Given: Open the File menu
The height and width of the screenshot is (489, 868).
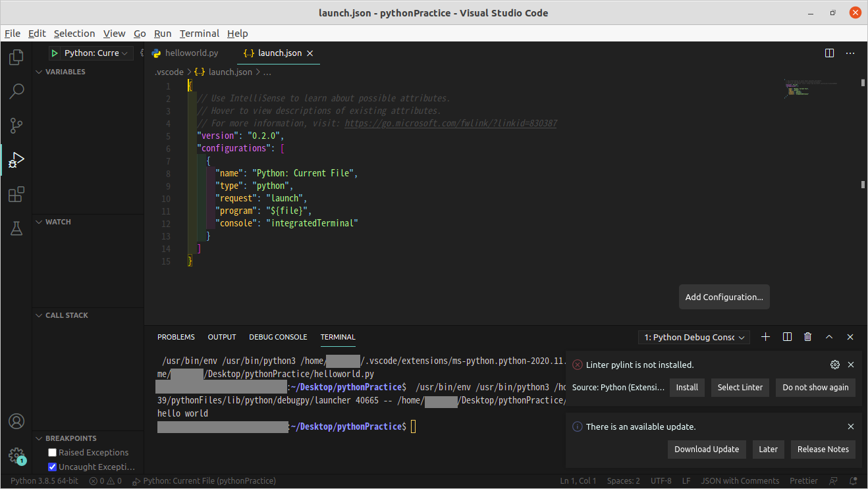Looking at the screenshot, I should [13, 34].
